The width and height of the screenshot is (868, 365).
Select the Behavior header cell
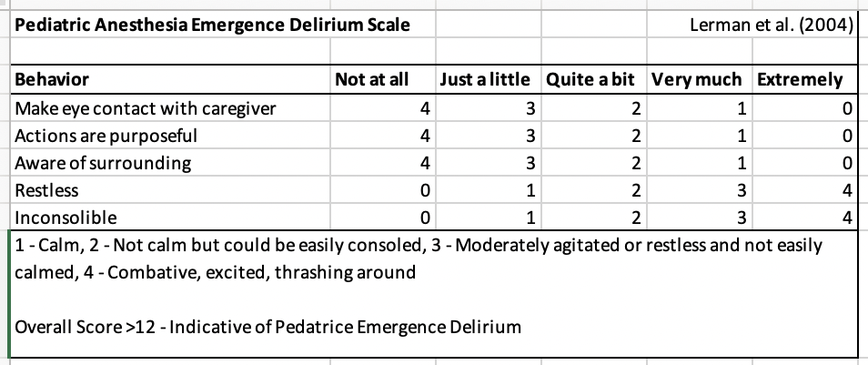tap(52, 80)
